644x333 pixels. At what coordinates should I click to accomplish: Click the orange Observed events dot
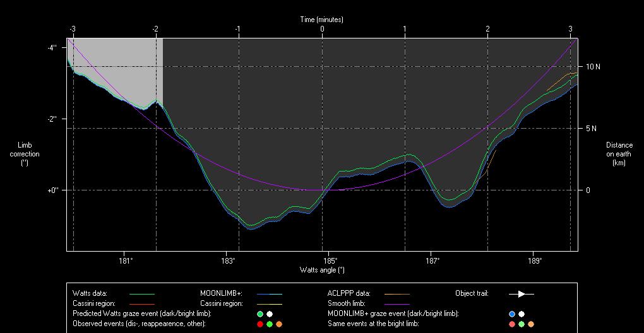coord(279,324)
